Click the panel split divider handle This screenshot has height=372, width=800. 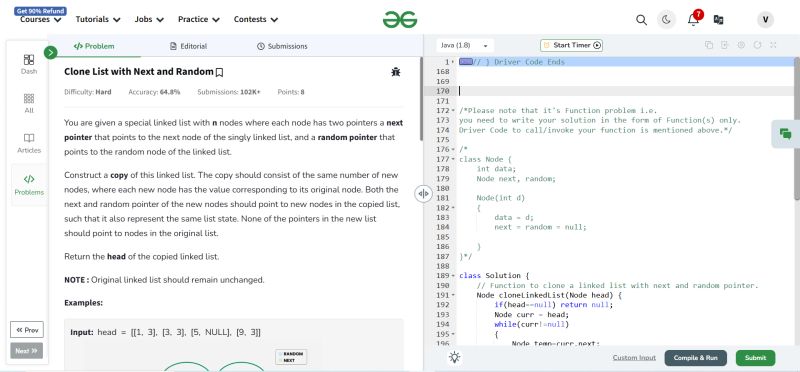(423, 194)
